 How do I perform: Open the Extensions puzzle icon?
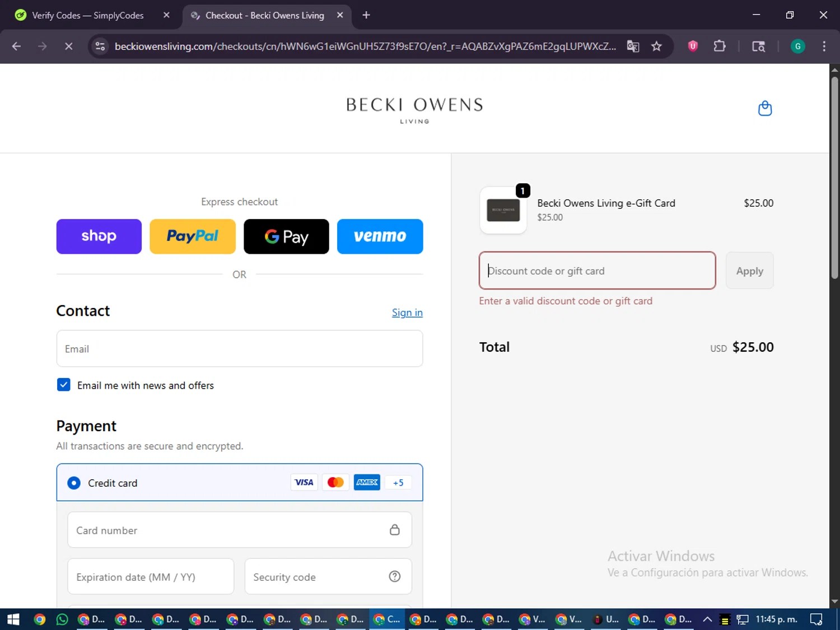pos(720,46)
